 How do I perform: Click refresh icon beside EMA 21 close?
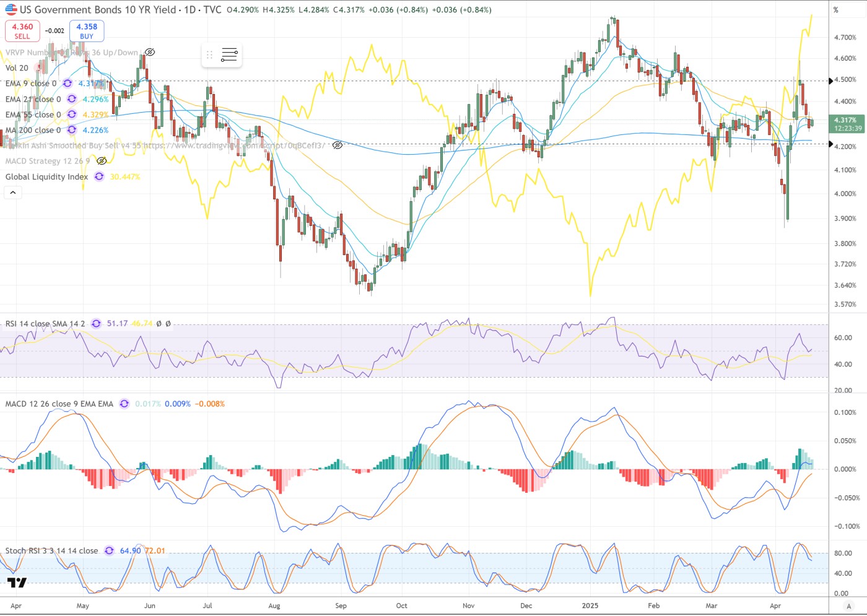(x=72, y=99)
